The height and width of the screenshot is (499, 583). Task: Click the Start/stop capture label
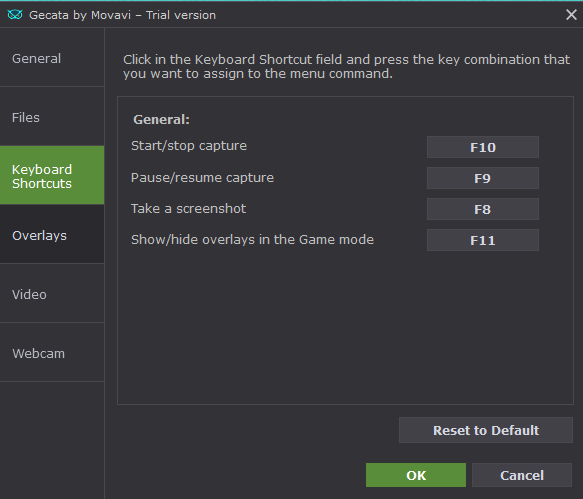coord(189,146)
